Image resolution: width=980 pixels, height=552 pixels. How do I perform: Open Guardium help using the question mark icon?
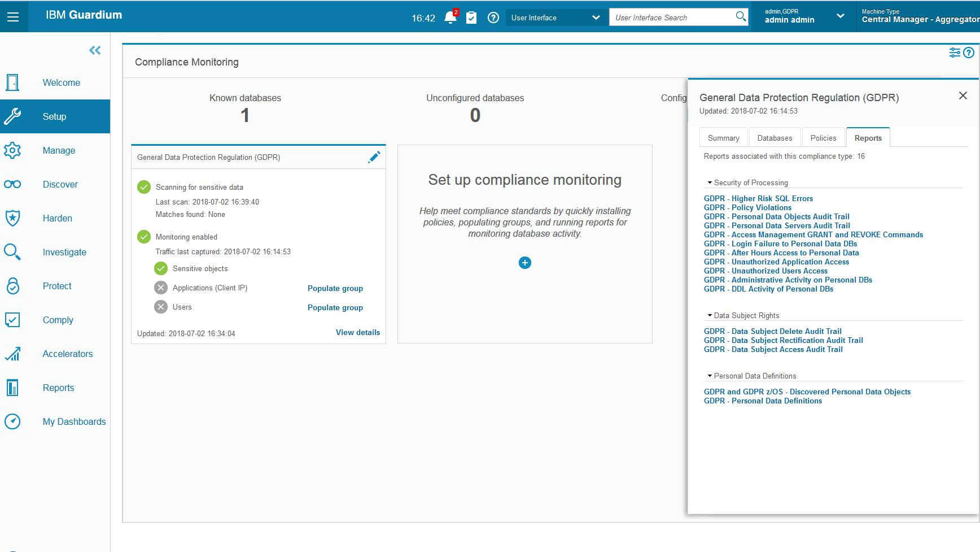[493, 18]
